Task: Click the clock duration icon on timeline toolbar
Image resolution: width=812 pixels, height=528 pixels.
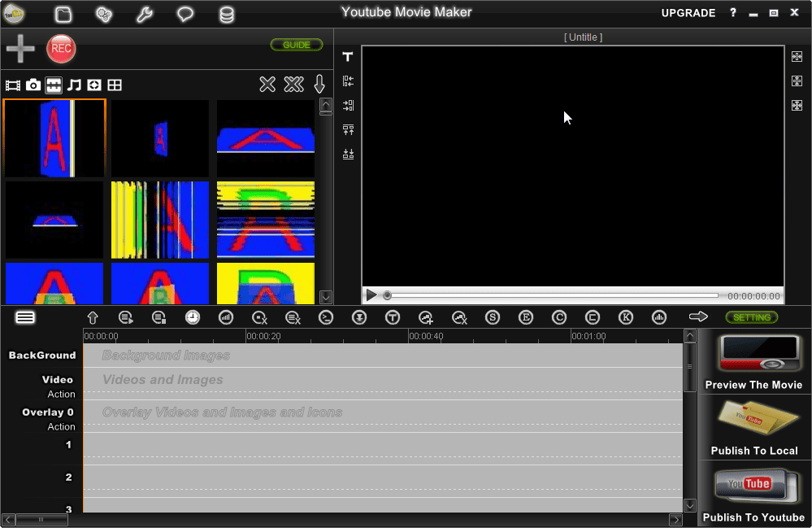Action: pos(193,317)
